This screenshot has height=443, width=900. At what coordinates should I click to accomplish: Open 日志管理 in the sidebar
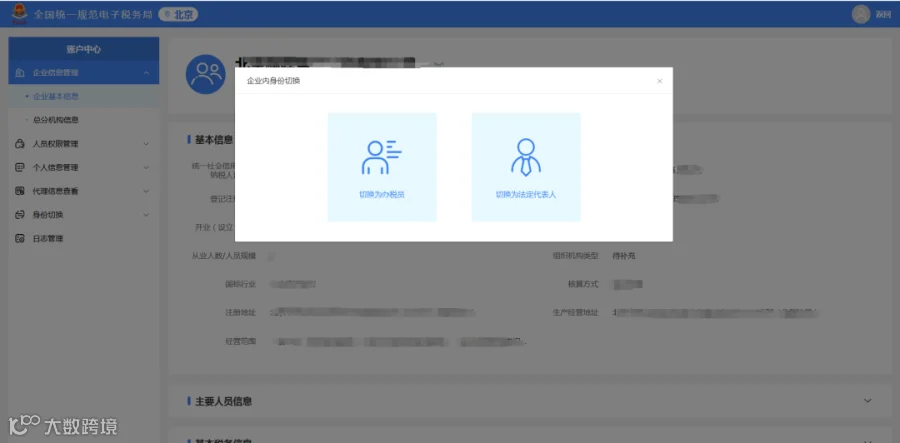[x=48, y=239]
